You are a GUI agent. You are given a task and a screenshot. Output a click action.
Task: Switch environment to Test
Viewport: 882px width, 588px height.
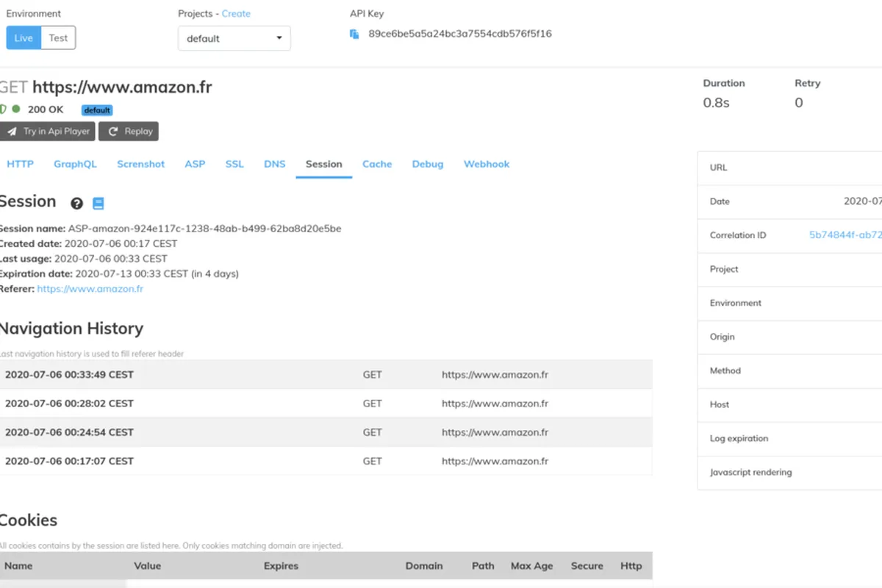pyautogui.click(x=58, y=38)
